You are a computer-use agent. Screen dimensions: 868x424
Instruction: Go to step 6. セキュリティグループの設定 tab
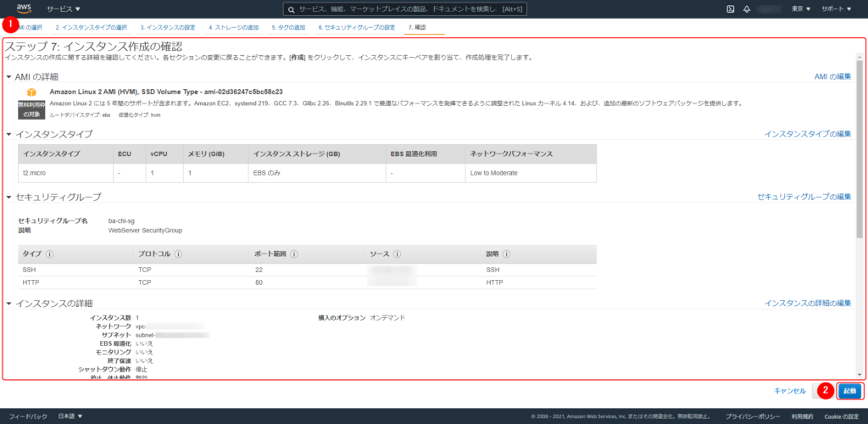click(357, 27)
